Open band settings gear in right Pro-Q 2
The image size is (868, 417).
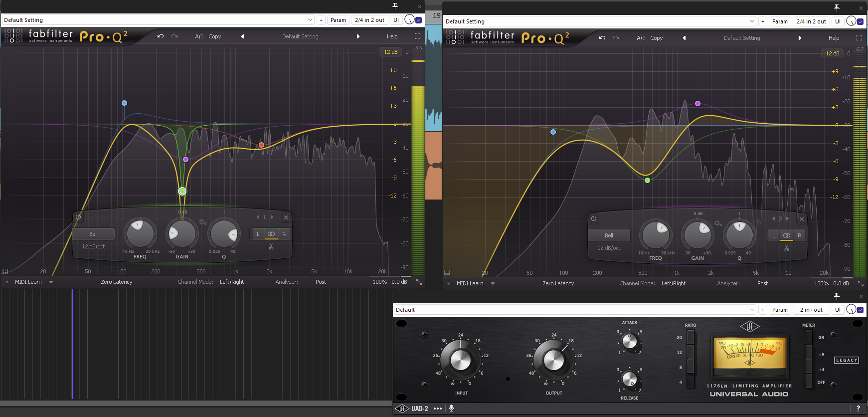click(x=718, y=223)
